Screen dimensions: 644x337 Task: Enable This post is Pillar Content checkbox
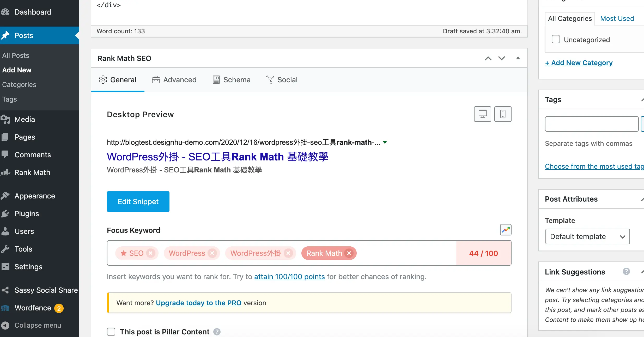111,332
